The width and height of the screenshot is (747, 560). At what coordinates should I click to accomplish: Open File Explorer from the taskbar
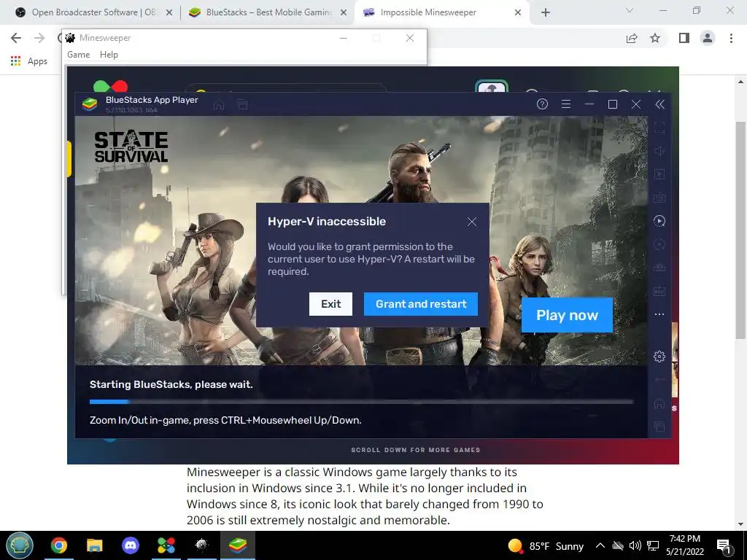click(x=95, y=545)
